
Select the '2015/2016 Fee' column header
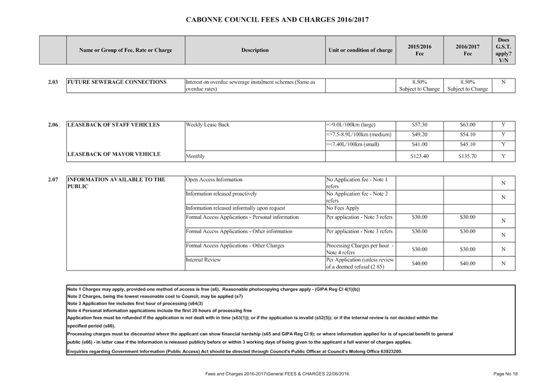click(420, 50)
